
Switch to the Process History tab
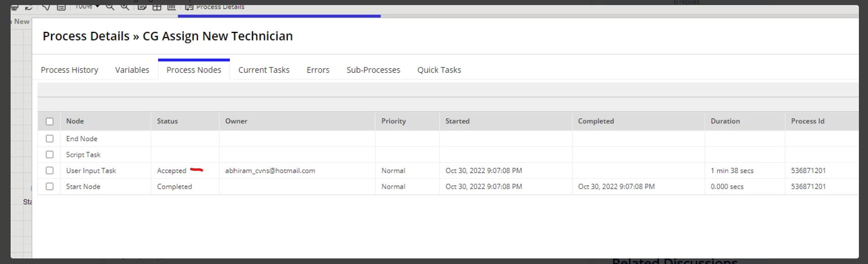[69, 70]
